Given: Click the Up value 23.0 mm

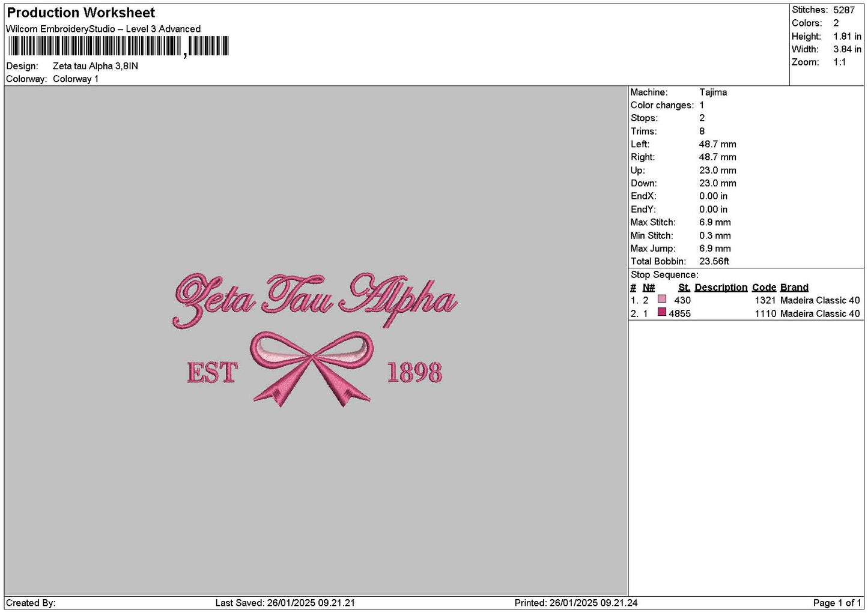Looking at the screenshot, I should pyautogui.click(x=718, y=171).
